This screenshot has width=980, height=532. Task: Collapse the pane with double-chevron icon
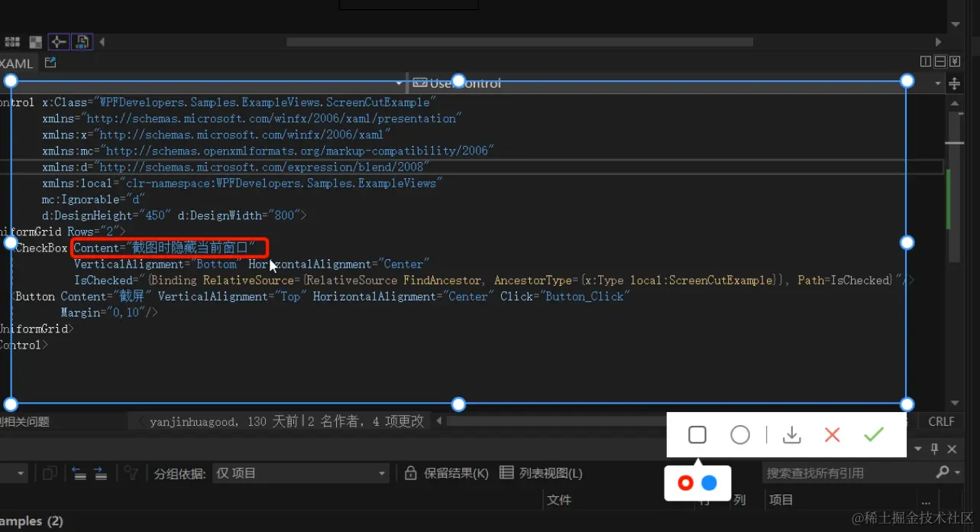pos(956,62)
